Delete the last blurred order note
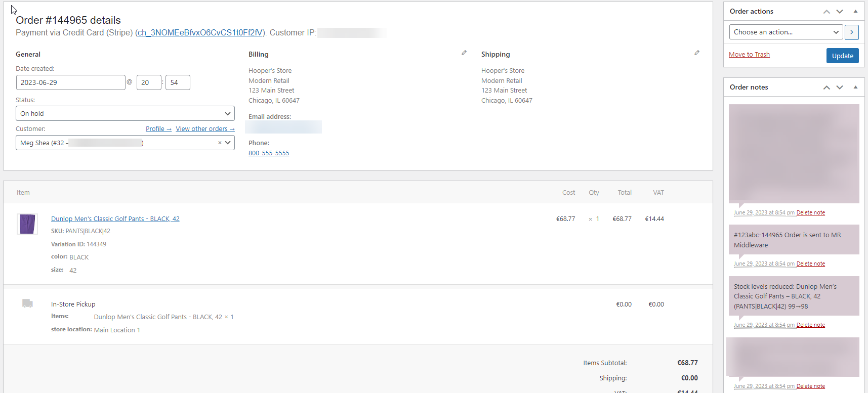Viewport: 868px width, 393px height. pyautogui.click(x=810, y=386)
